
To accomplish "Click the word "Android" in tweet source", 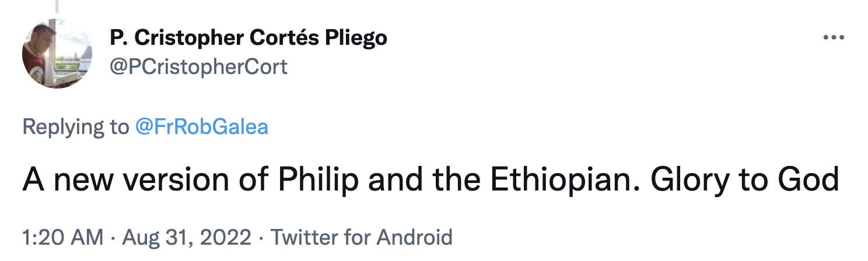I will [x=414, y=237].
